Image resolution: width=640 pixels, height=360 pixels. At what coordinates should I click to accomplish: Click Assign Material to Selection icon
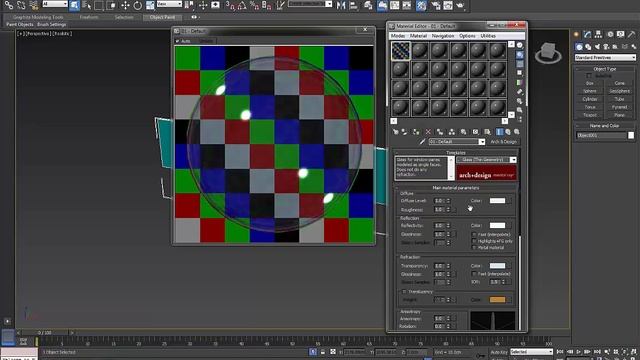coord(416,132)
